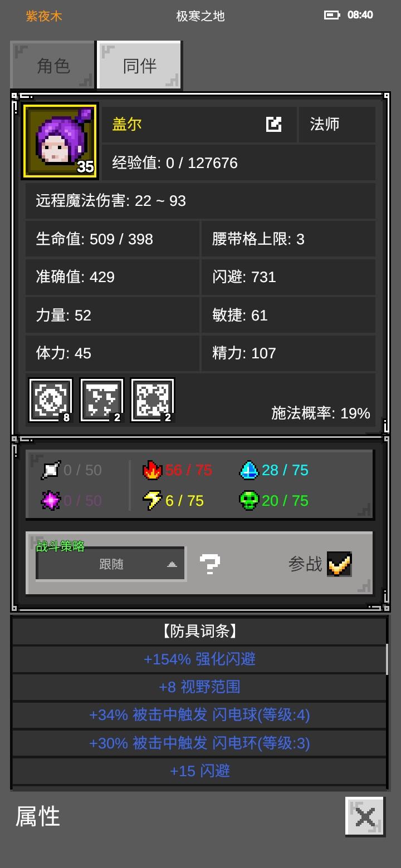Select the first skill rune with level 8

51,400
